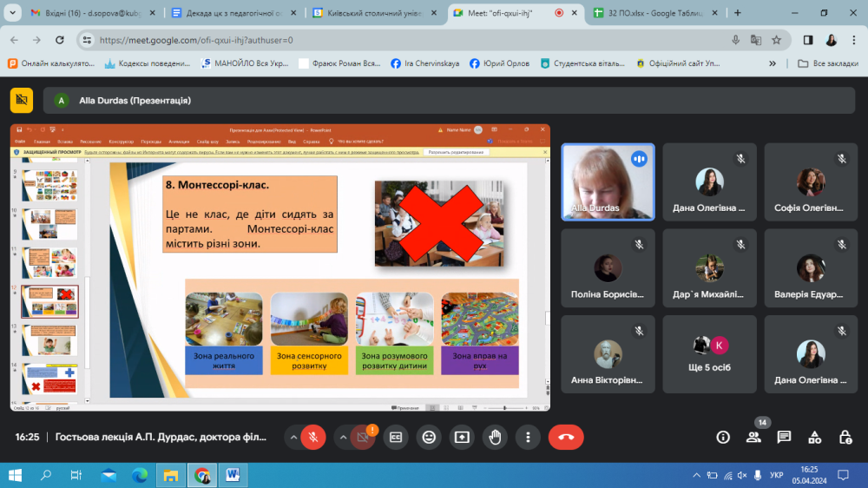Open the translate page icon
The width and height of the screenshot is (868, 488).
click(756, 40)
